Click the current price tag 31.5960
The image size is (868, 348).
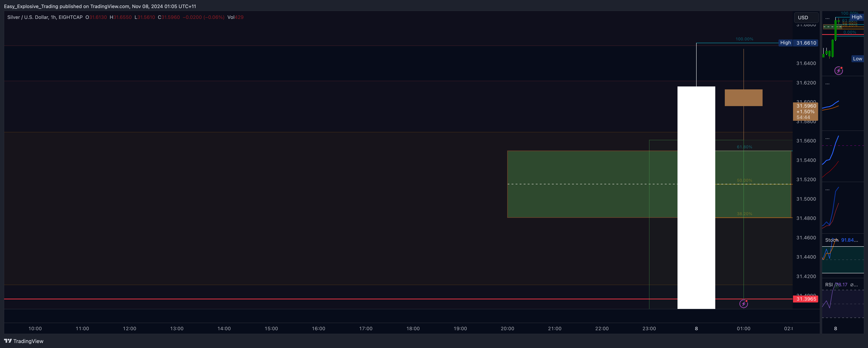coord(806,106)
